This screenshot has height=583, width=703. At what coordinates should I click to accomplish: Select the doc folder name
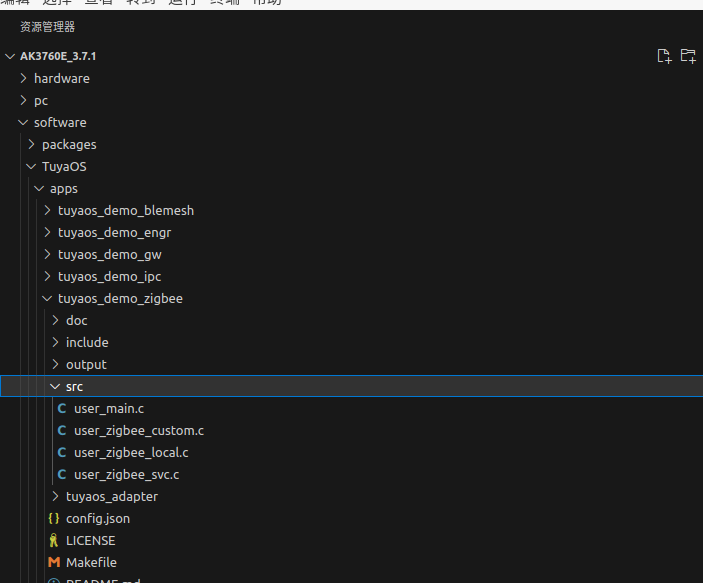pyautogui.click(x=77, y=320)
